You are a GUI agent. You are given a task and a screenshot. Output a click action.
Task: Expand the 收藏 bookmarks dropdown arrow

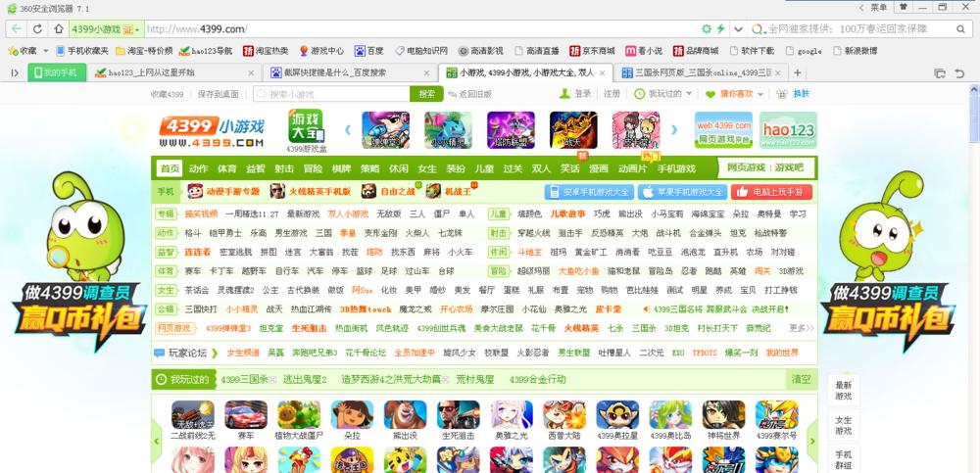tap(46, 51)
